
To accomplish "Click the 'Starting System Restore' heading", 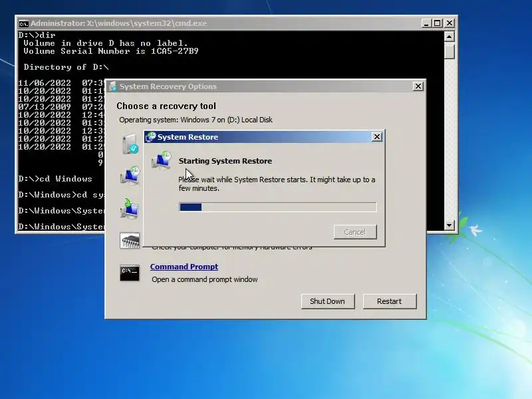I will click(225, 161).
